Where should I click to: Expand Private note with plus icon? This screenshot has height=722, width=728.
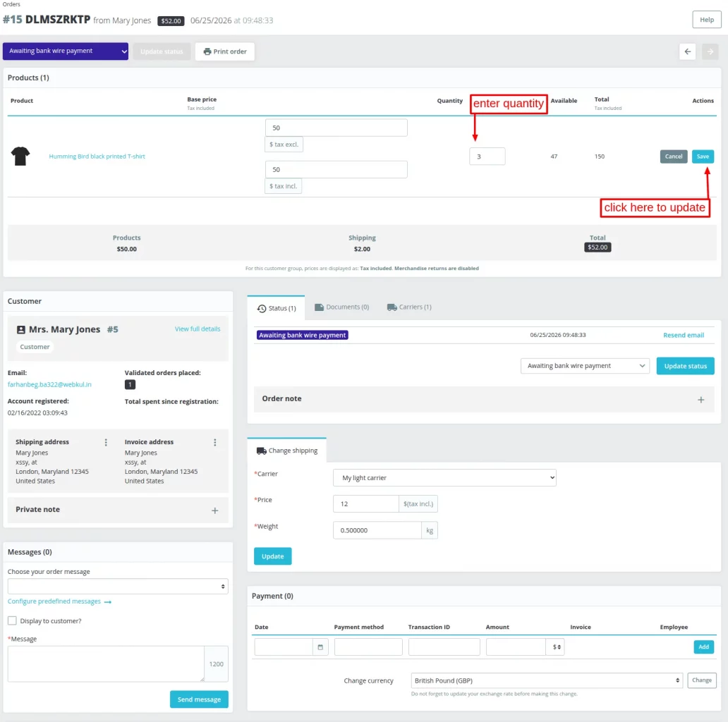[214, 510]
